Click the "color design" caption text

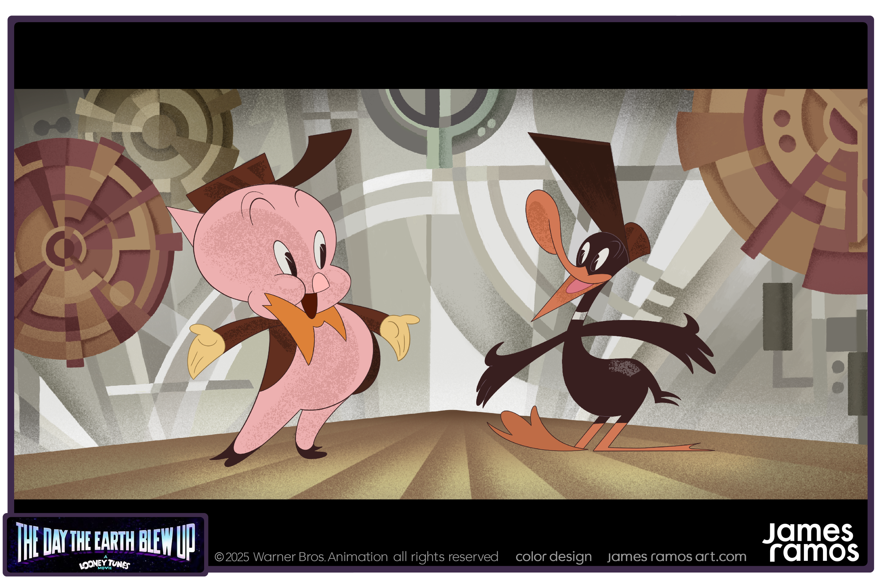[554, 557]
